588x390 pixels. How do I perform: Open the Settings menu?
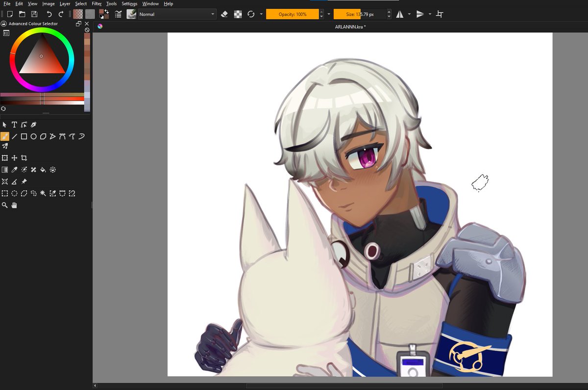(129, 3)
